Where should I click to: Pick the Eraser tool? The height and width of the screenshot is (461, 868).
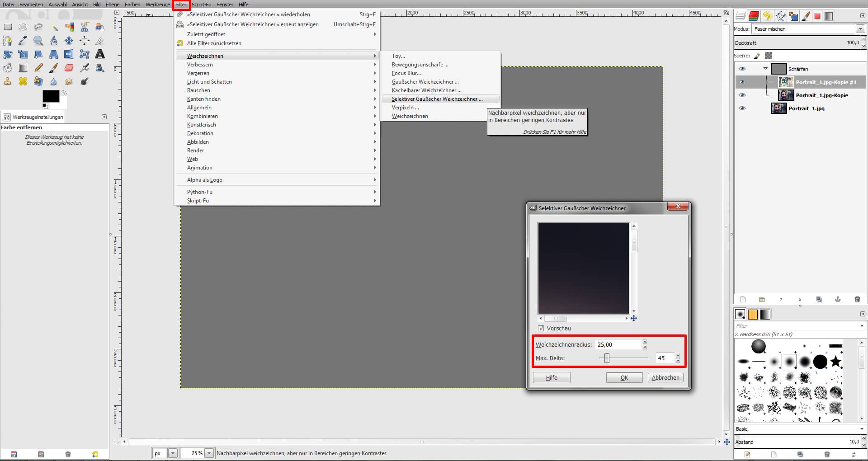click(x=69, y=68)
